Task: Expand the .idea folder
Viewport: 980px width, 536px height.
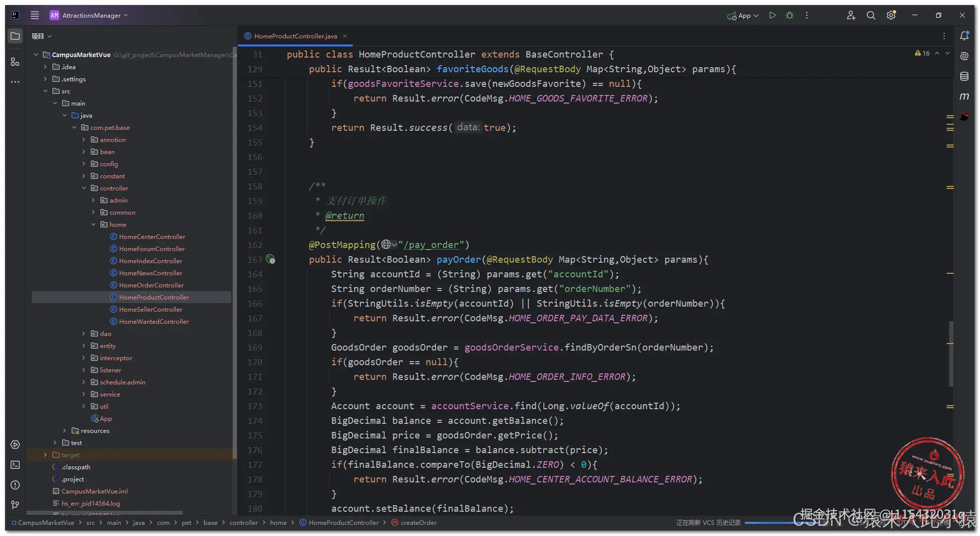Action: (x=45, y=67)
